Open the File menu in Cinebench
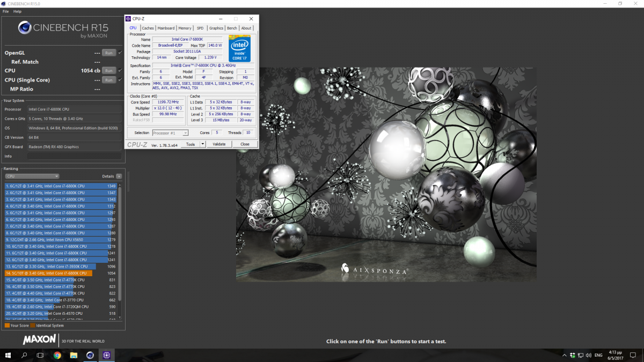Screen dimensions: 644x362 5,11
